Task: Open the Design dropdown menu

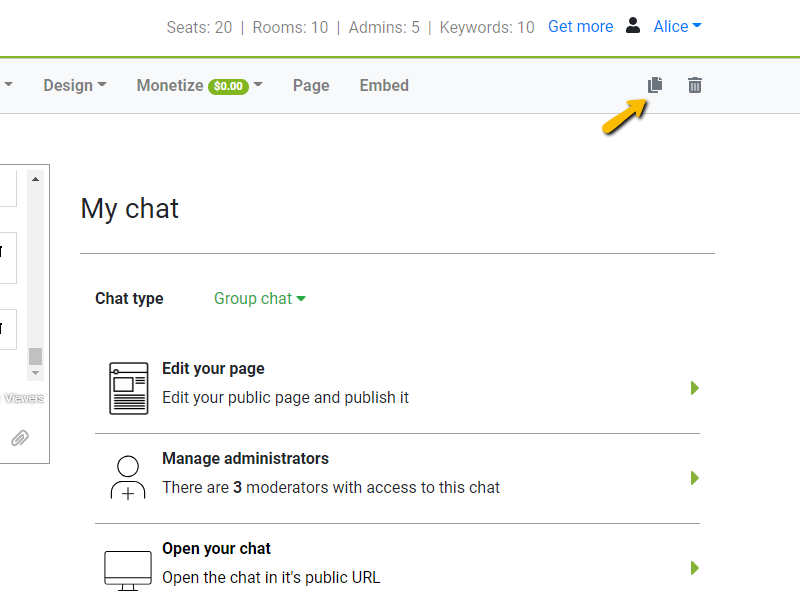Action: pyautogui.click(x=74, y=86)
